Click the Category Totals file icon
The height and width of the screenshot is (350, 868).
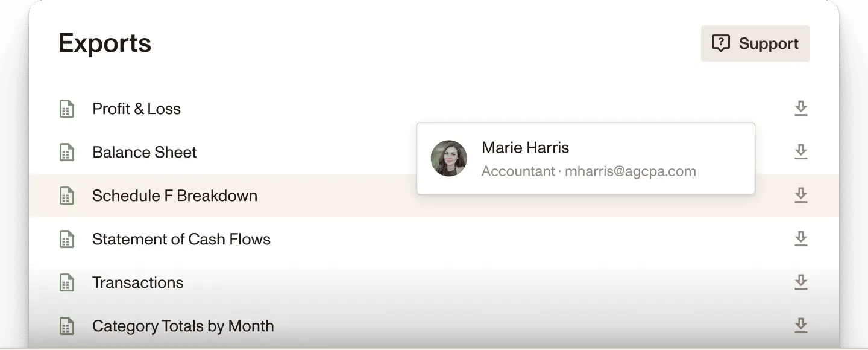click(x=67, y=326)
